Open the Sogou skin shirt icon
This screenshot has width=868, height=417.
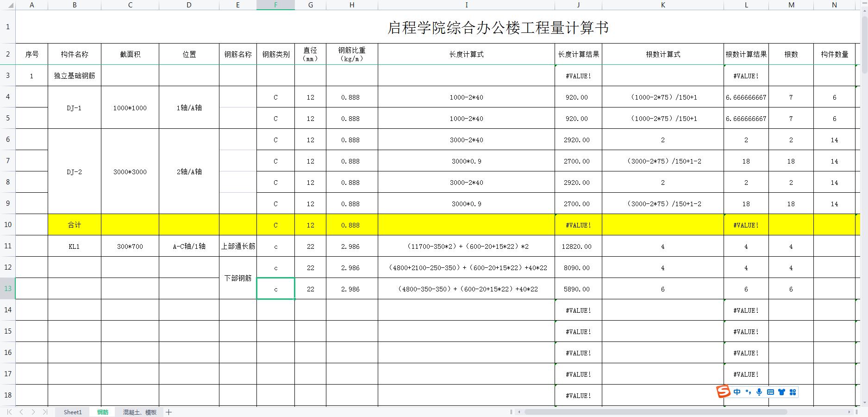[781, 392]
